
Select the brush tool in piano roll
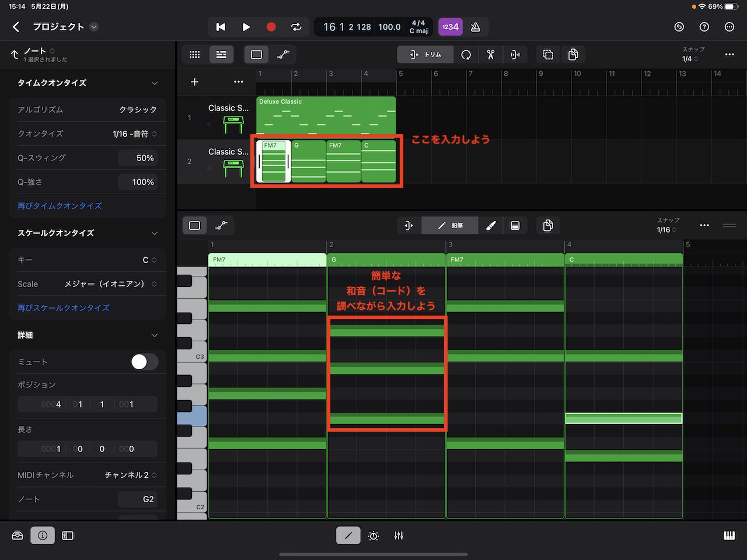click(x=491, y=225)
